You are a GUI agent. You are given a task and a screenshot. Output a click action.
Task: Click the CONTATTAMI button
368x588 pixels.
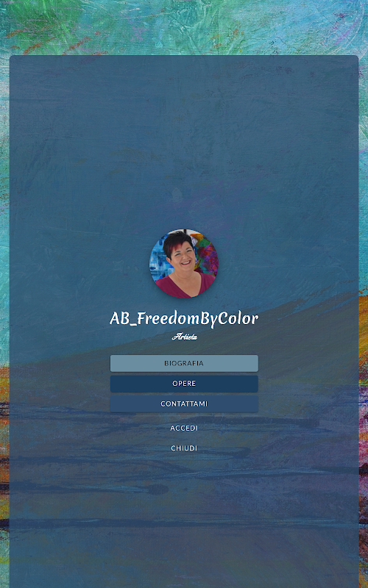point(184,404)
